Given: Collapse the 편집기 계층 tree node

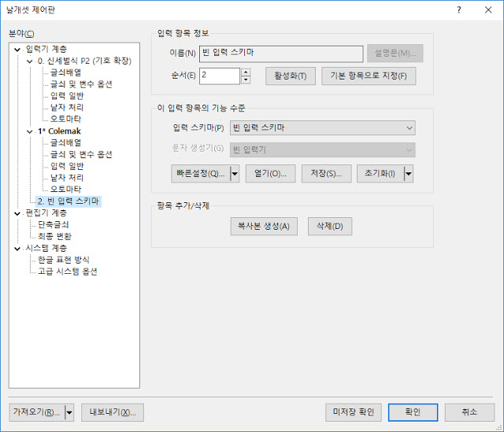Looking at the screenshot, I should [17, 213].
